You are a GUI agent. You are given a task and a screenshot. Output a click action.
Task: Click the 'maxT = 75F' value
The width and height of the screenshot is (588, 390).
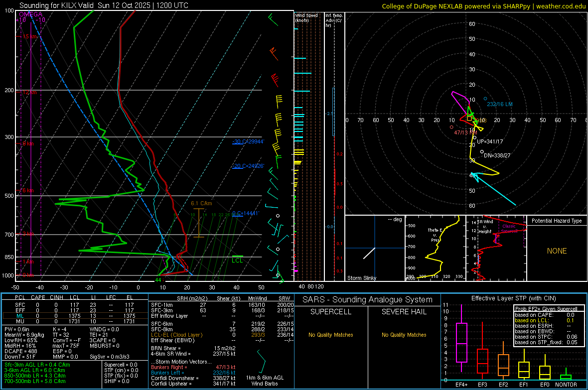coord(66,346)
